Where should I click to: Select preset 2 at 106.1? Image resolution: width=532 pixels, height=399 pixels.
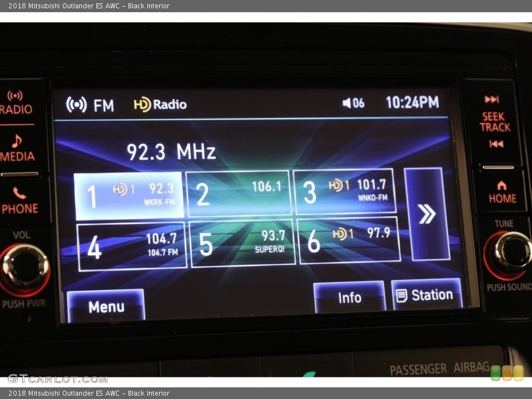(x=238, y=194)
